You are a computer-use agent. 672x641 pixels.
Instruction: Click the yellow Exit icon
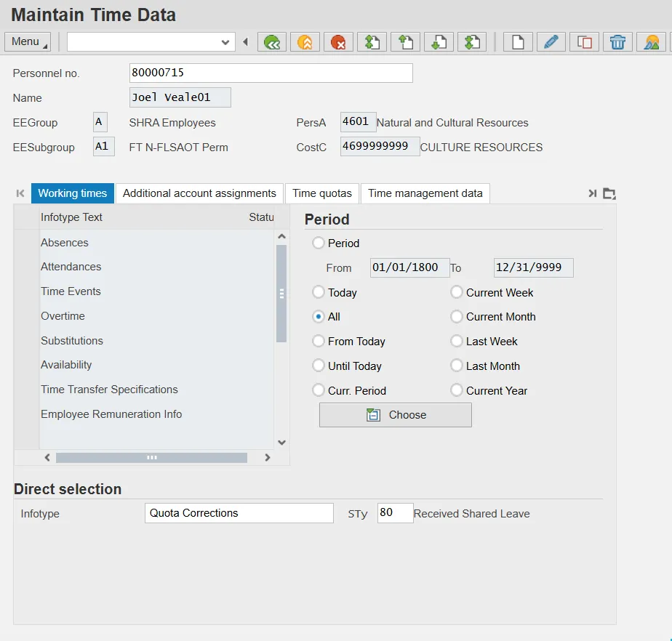(305, 42)
